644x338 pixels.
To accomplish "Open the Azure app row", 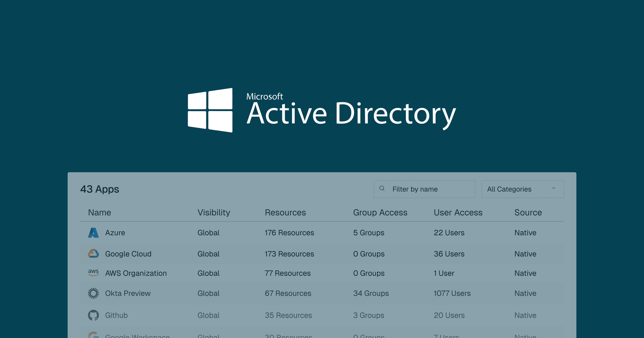I will (x=115, y=233).
